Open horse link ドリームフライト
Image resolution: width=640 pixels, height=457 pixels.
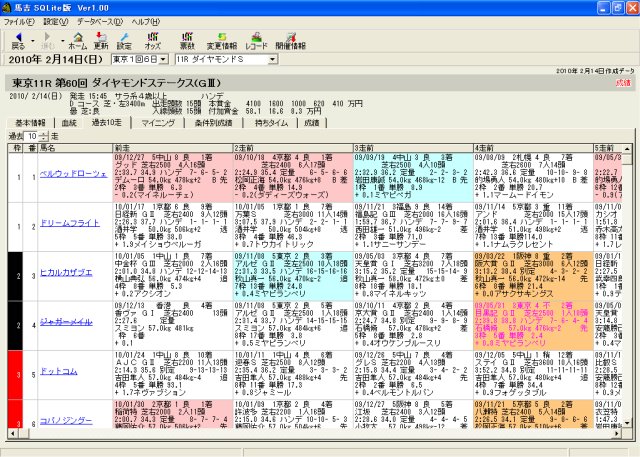click(70, 223)
